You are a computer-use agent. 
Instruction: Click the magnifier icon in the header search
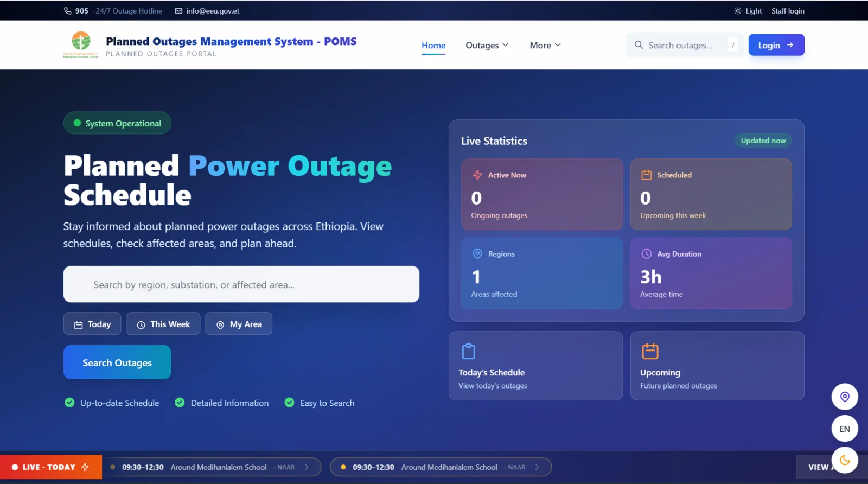(x=639, y=45)
